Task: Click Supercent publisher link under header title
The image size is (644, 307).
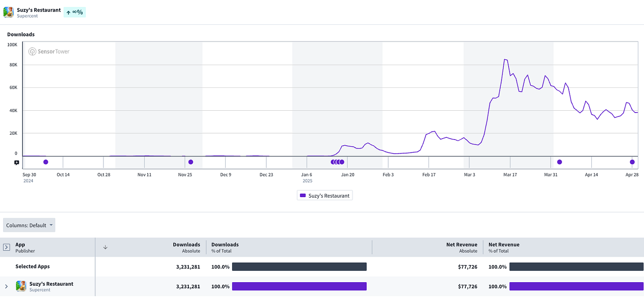Action: click(27, 16)
